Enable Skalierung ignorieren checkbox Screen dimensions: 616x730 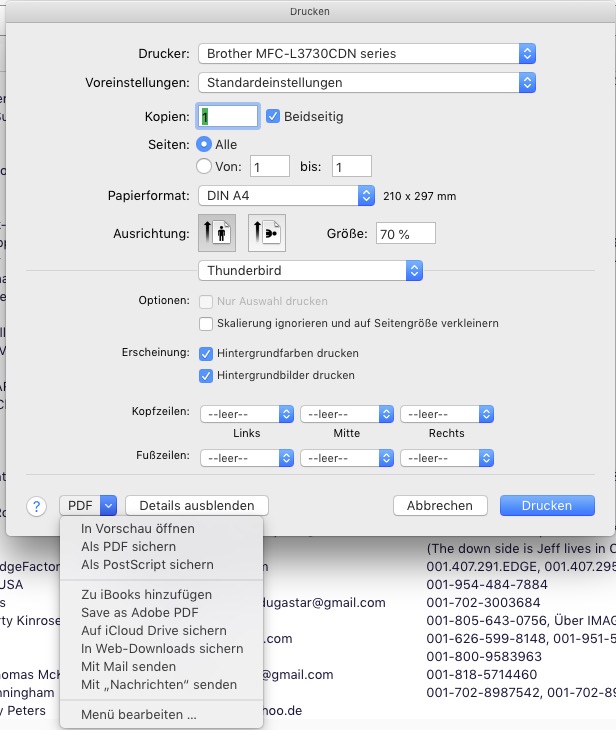(x=206, y=324)
